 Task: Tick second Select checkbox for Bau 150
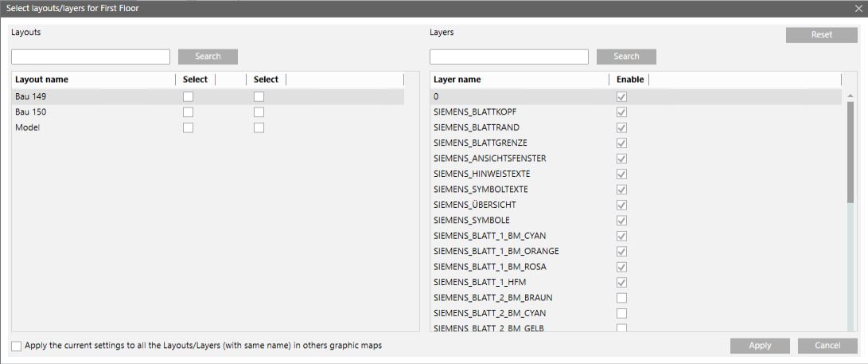[259, 112]
